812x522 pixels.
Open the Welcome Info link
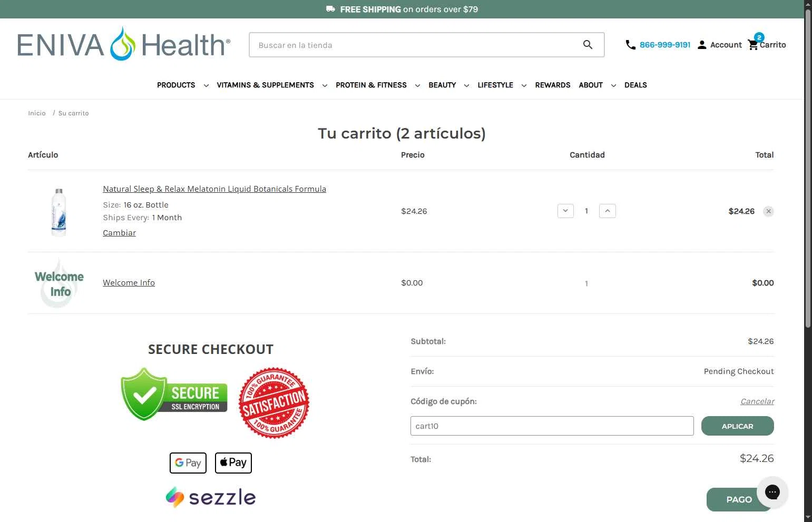click(129, 283)
